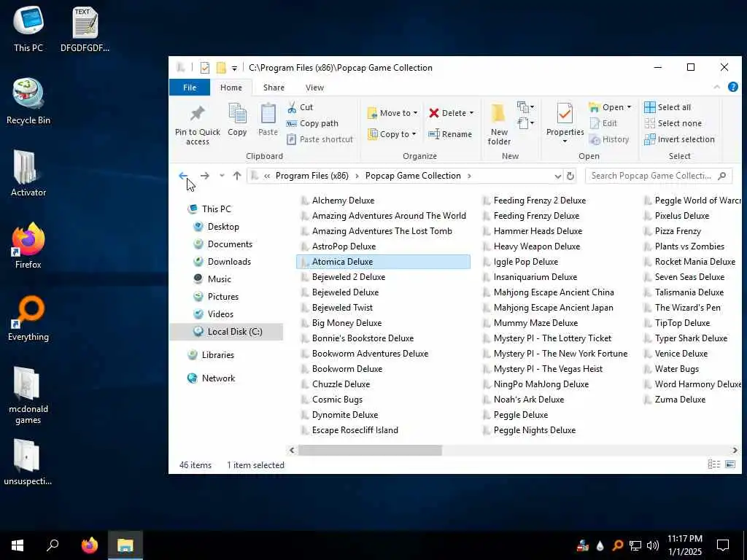
Task: Collapse the ribbon with chevron
Action: point(716,87)
